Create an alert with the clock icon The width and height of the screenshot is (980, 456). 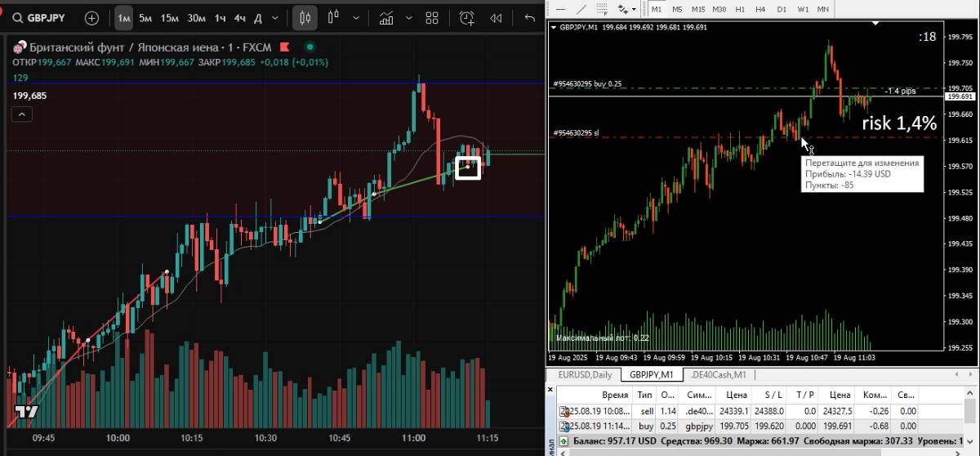point(466,17)
